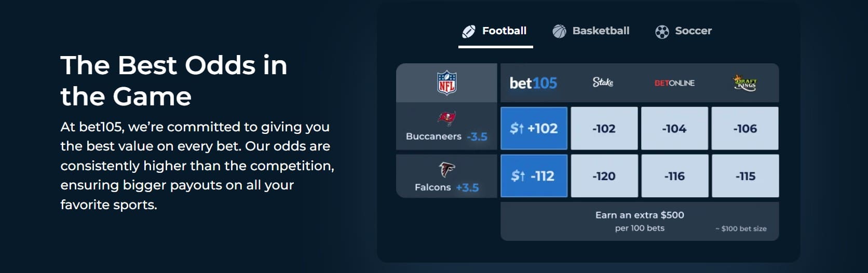Click the BetOnline sportsbook logo

click(674, 83)
